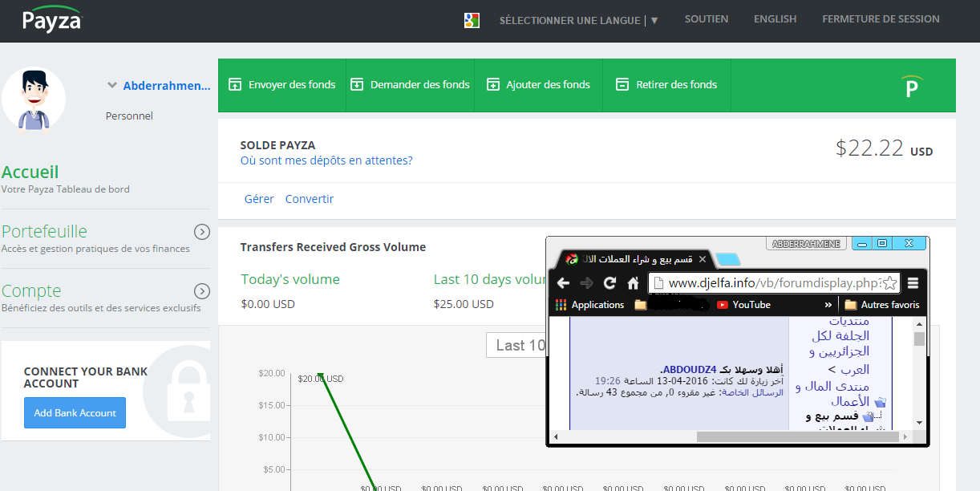Click the $25.00 USD volume value

(464, 304)
